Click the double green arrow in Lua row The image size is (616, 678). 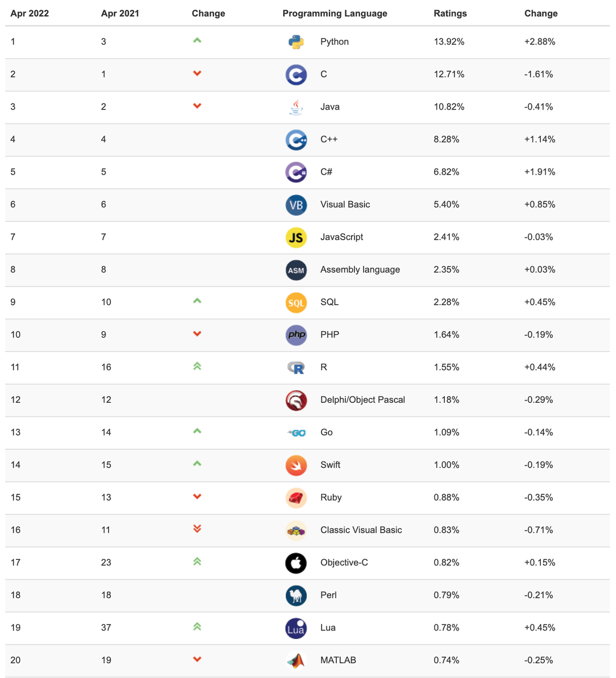pyautogui.click(x=197, y=627)
